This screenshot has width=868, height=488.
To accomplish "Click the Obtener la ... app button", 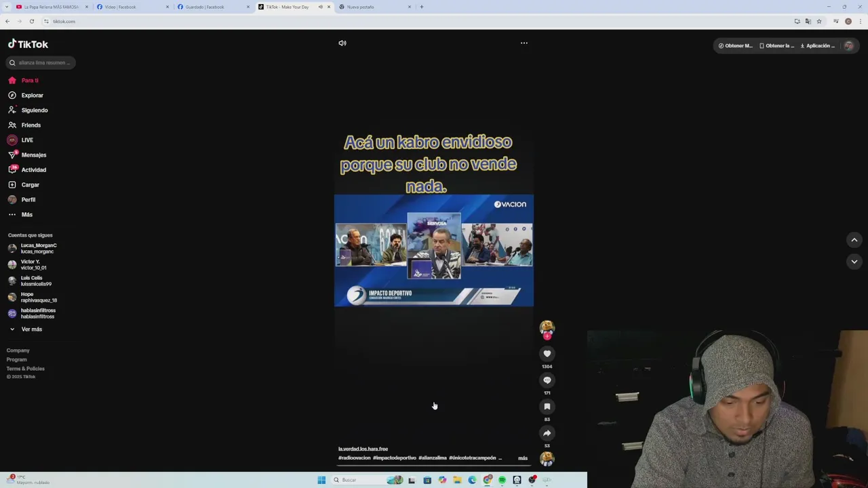I will (776, 46).
